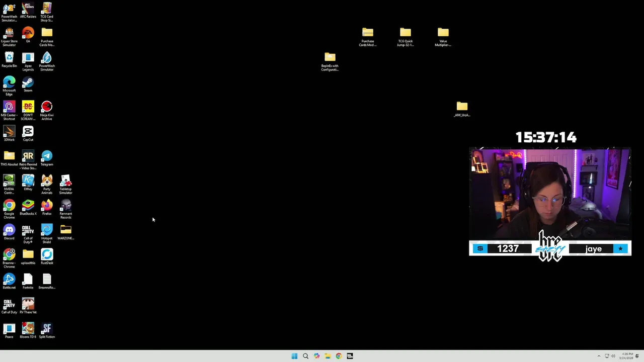The image size is (644, 362).
Task: Open the Breanna - Chrome profile shortcut
Action: click(9, 258)
